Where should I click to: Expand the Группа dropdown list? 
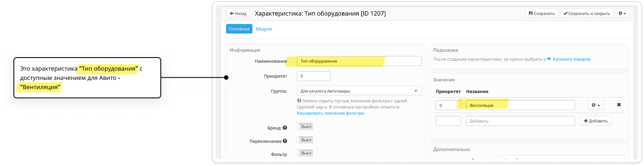[x=359, y=91]
